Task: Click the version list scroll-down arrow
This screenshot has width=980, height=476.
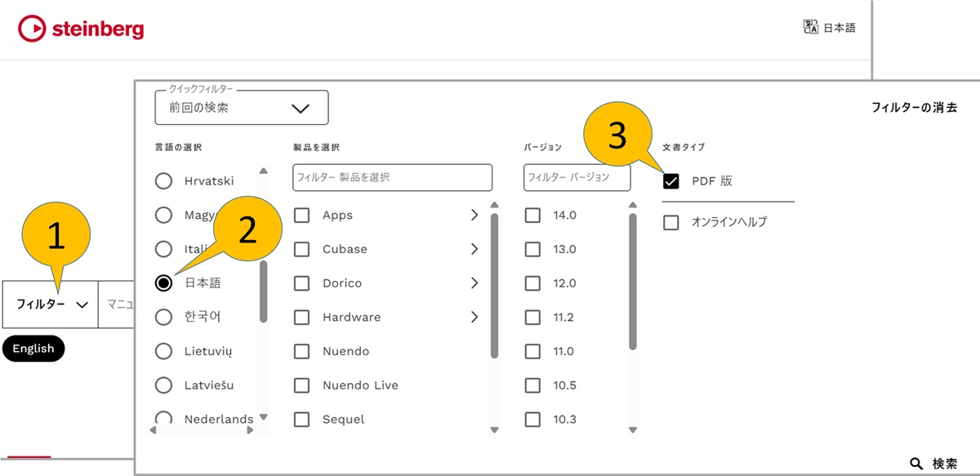Action: click(x=633, y=429)
